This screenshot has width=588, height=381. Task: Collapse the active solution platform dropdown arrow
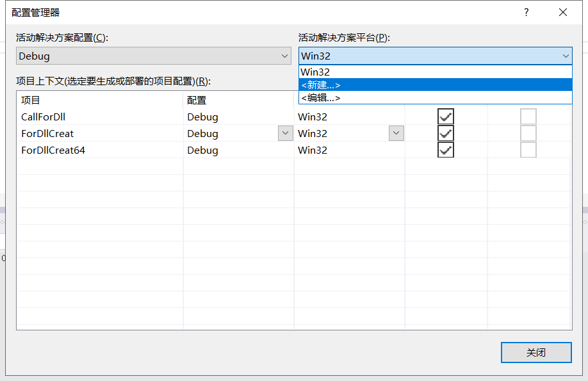click(x=566, y=56)
